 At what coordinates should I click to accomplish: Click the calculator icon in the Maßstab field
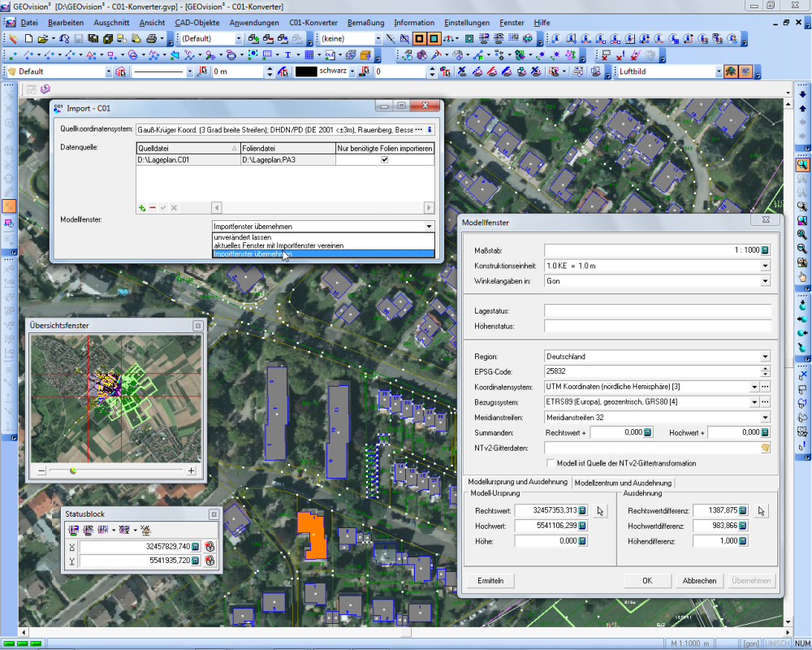point(765,250)
